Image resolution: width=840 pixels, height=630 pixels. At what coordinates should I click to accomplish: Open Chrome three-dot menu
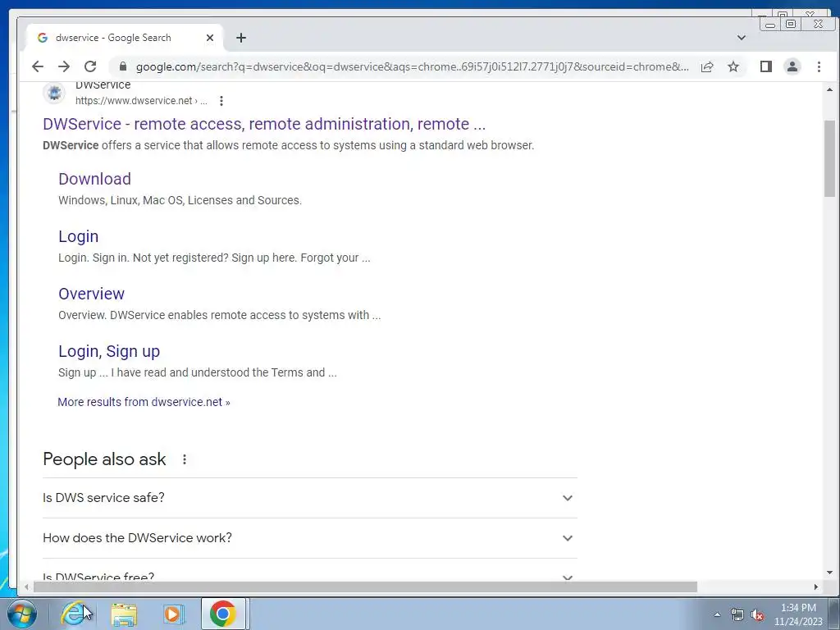click(x=819, y=66)
